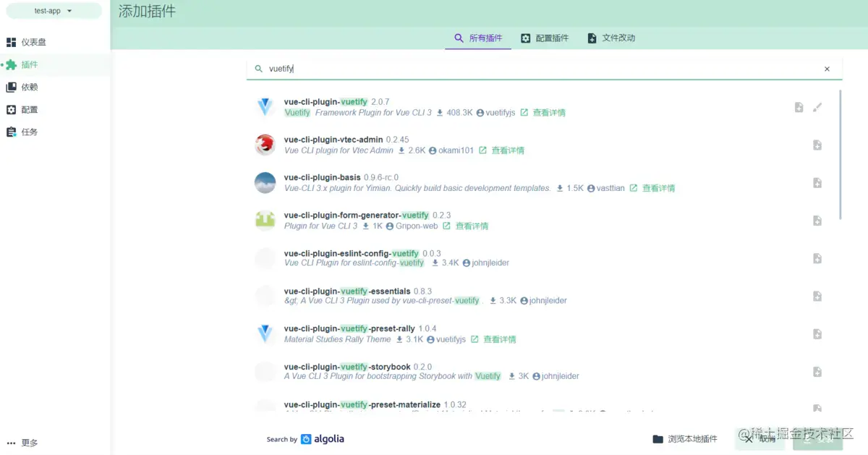868x455 pixels.
Task: Click install icon on vuetify-essentials row
Action: point(817,296)
